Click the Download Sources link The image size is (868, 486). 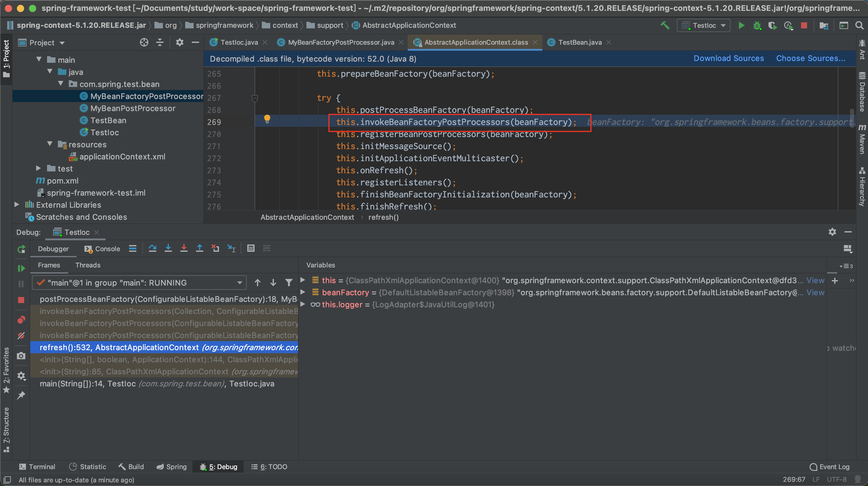(x=728, y=58)
